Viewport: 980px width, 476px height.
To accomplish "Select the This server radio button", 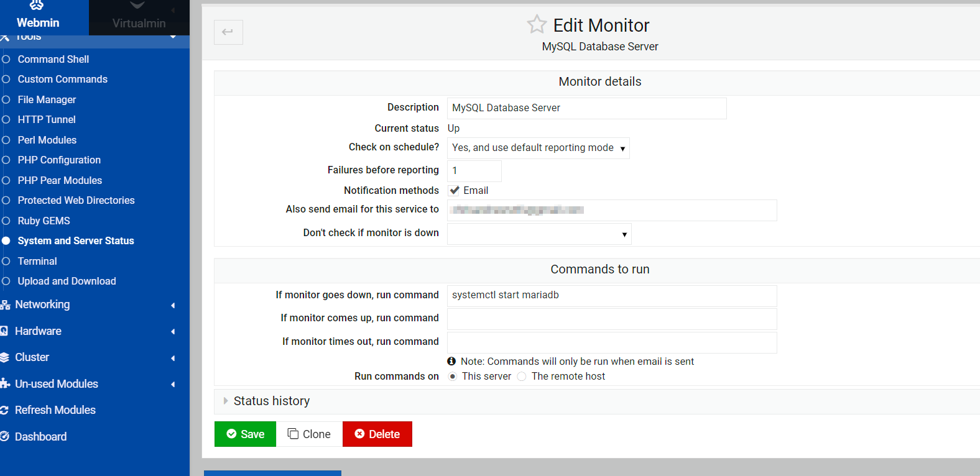I will click(453, 377).
